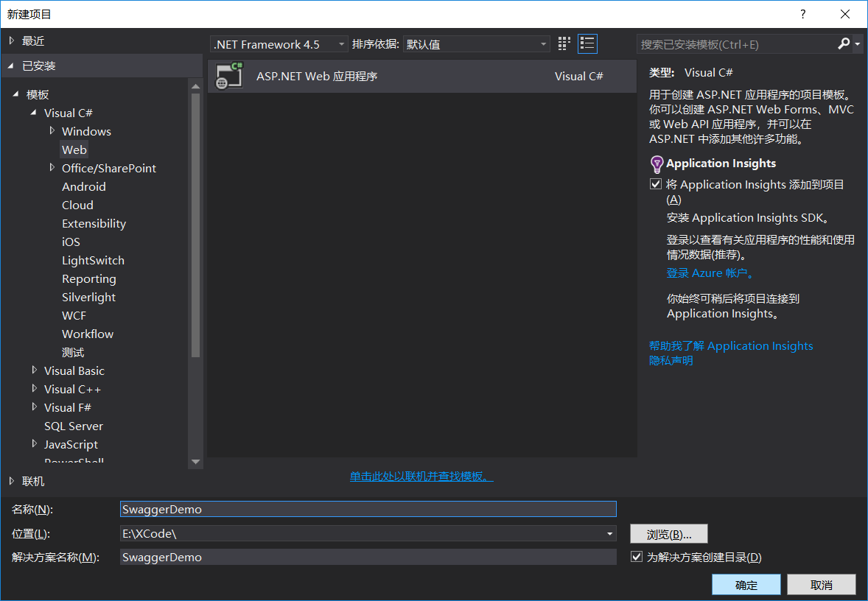Viewport: 868px width, 601px height.
Task: Expand the Visual Basic tree node
Action: pos(35,370)
